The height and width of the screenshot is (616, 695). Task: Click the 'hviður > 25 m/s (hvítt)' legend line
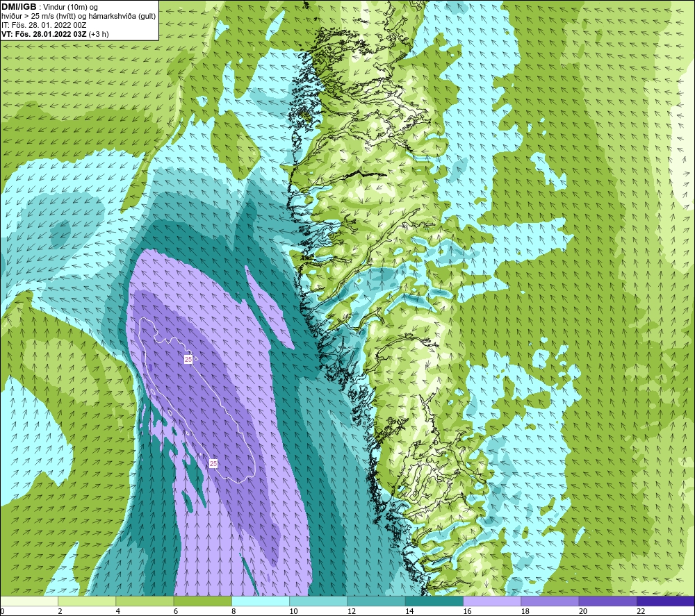(x=38, y=17)
